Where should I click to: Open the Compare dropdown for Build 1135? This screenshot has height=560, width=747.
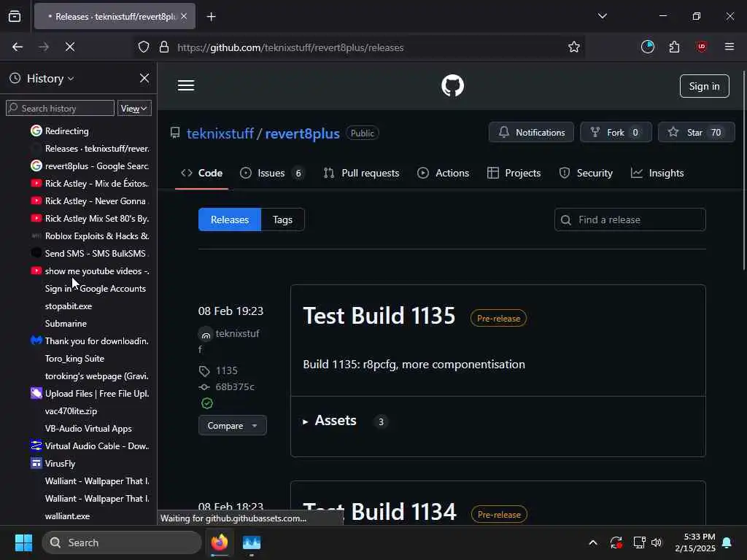point(233,425)
